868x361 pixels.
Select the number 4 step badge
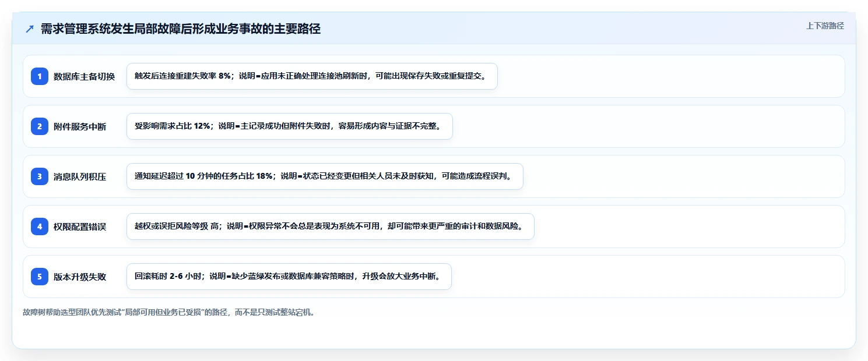pos(40,226)
